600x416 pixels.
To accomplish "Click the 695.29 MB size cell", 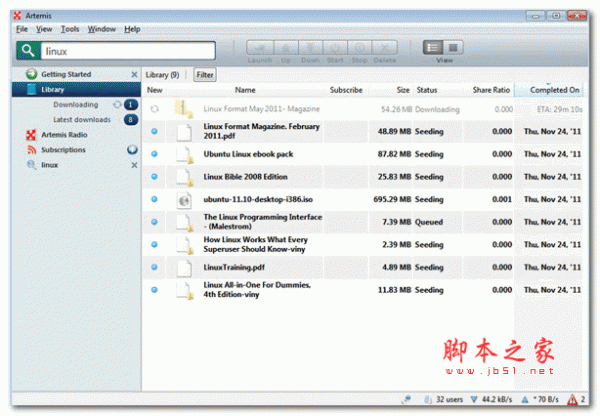I will 392,199.
